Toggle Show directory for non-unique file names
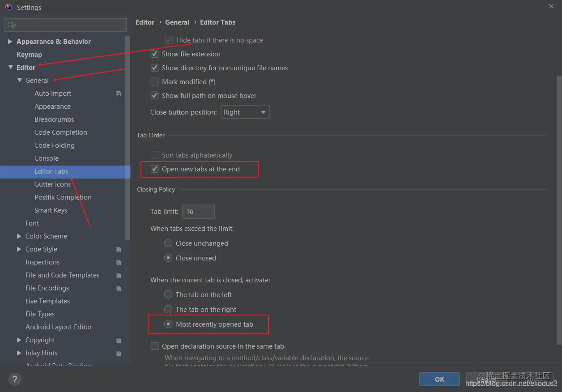 click(154, 68)
